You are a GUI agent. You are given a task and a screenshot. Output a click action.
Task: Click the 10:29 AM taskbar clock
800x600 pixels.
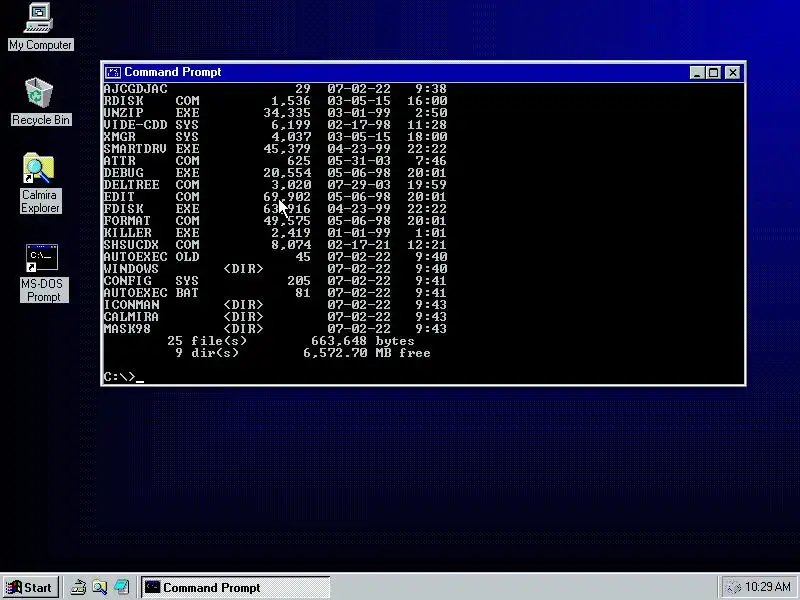coord(768,587)
